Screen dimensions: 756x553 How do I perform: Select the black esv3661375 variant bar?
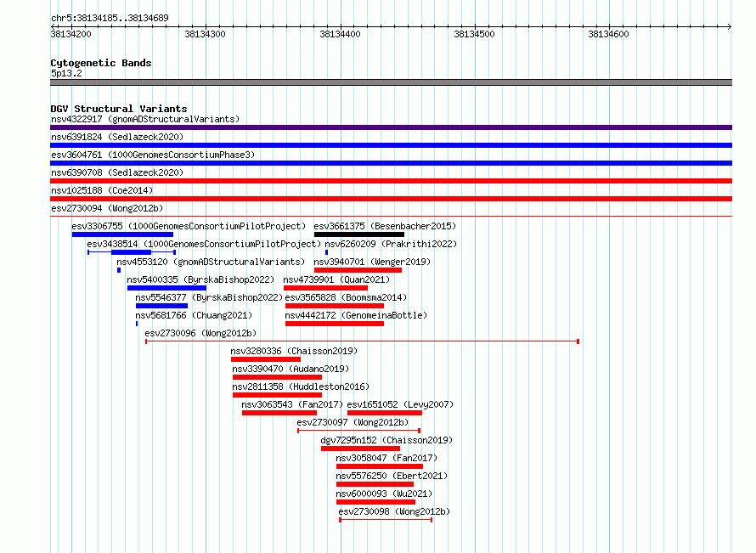click(x=359, y=234)
